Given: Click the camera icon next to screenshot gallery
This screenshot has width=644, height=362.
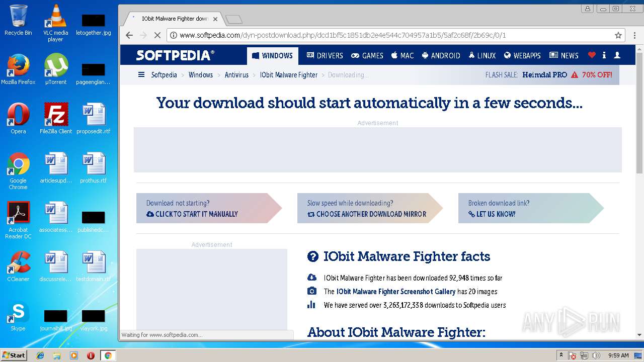Looking at the screenshot, I should point(312,291).
